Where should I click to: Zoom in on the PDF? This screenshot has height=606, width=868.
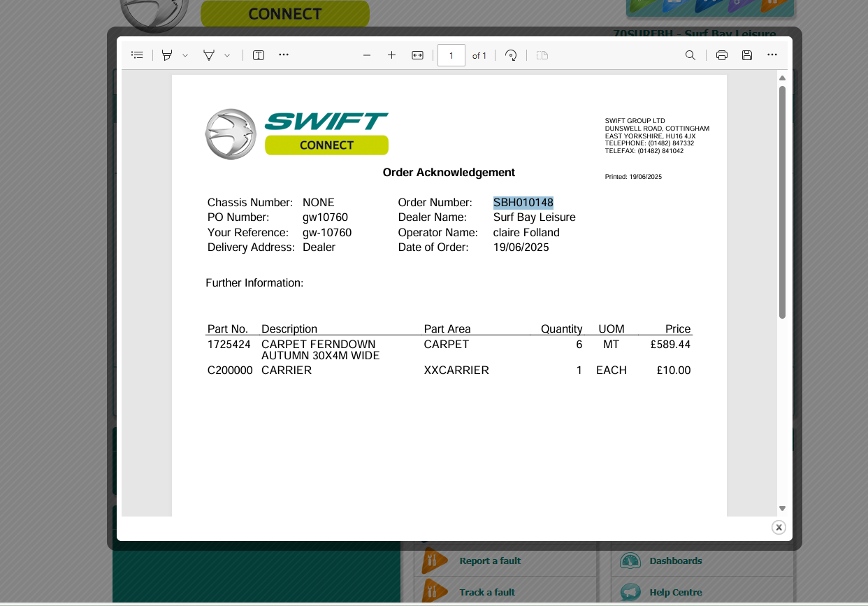click(392, 55)
